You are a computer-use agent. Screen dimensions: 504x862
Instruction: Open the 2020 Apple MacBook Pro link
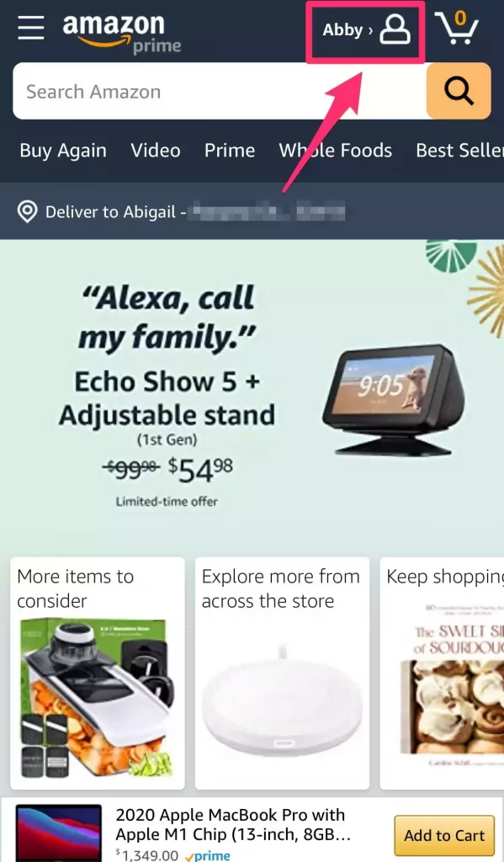(233, 825)
